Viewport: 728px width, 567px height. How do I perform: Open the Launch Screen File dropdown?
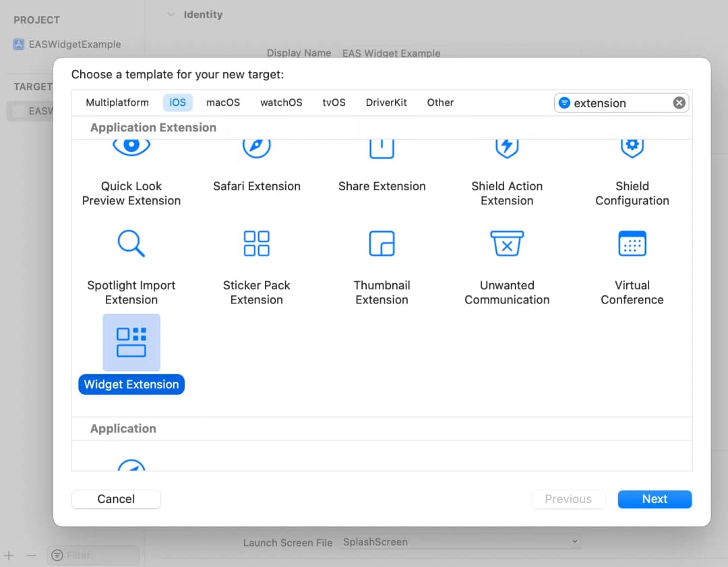[461, 541]
